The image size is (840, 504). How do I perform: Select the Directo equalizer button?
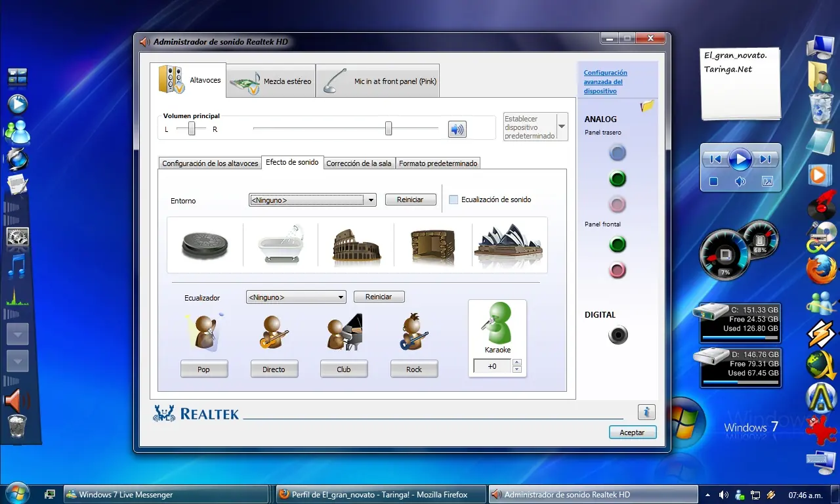coord(274,369)
